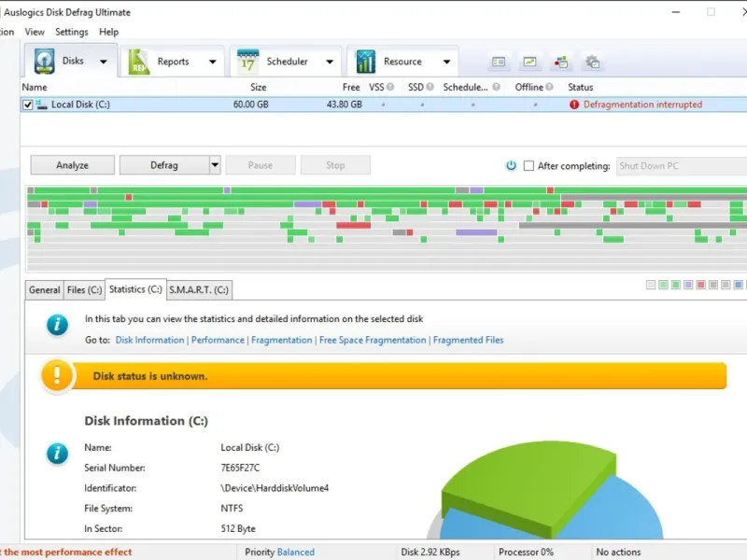The width and height of the screenshot is (747, 560).
Task: Click the red cluster legend swatch
Action: (x=700, y=285)
